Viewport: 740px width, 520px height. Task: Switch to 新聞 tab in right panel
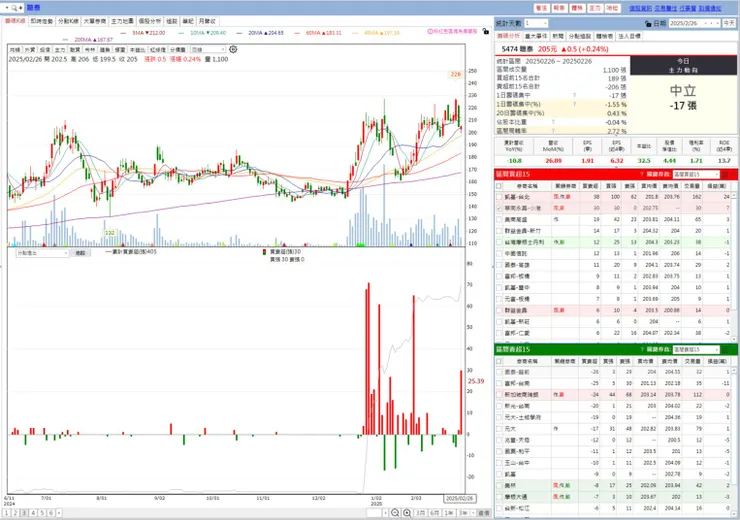point(558,36)
